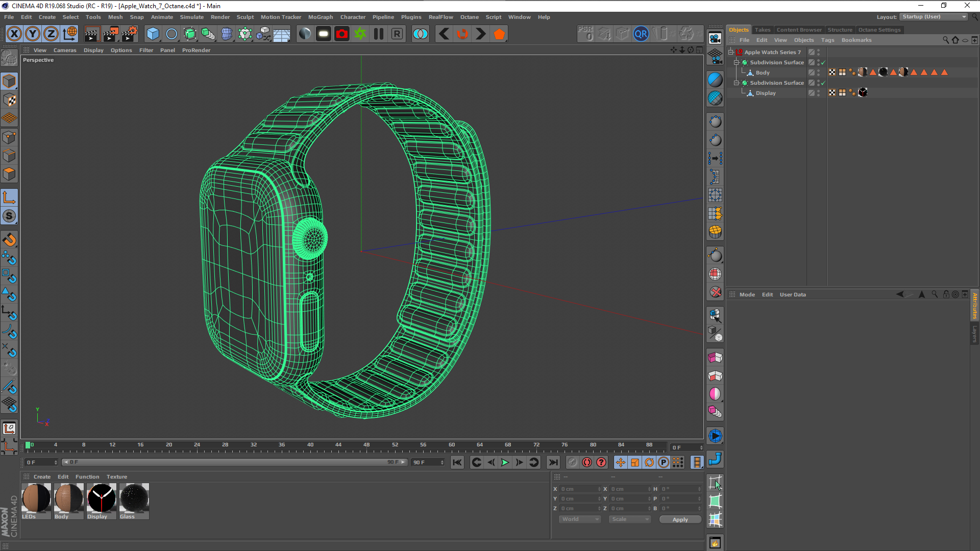Toggle the X-axis lock icon
980x551 pixels.
coord(14,34)
